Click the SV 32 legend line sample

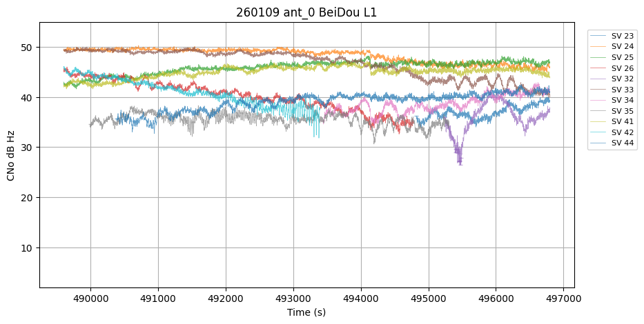click(599, 79)
